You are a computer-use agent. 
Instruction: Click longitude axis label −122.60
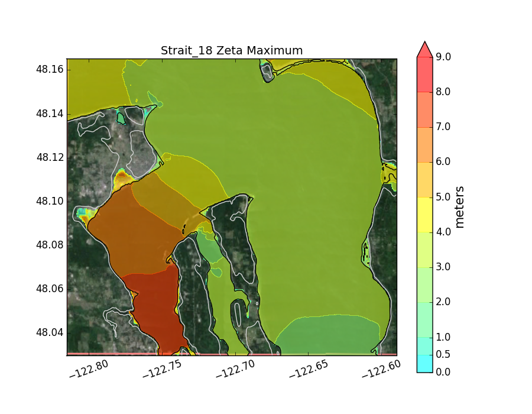pos(381,369)
